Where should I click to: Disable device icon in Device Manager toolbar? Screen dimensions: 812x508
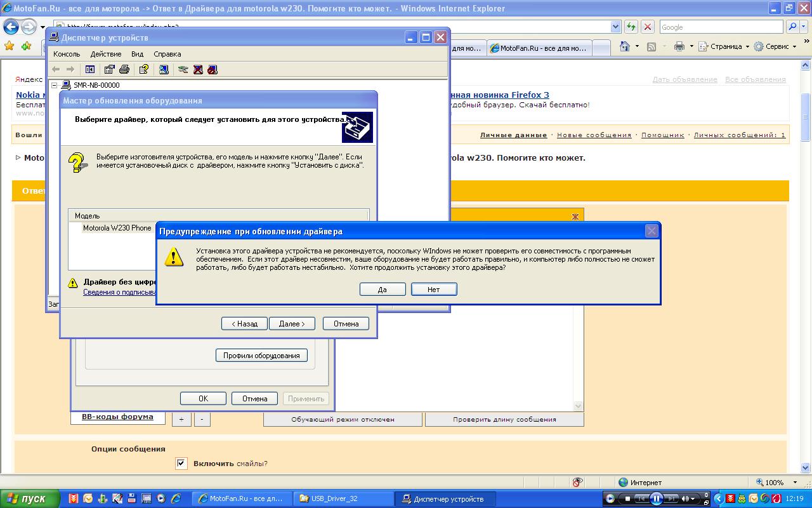tap(213, 69)
